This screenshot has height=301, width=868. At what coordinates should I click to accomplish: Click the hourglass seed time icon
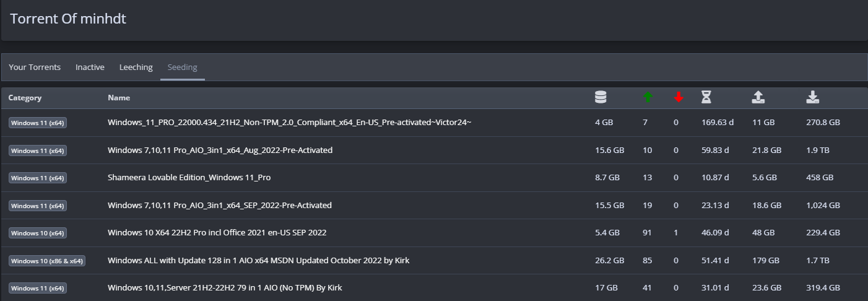point(706,97)
